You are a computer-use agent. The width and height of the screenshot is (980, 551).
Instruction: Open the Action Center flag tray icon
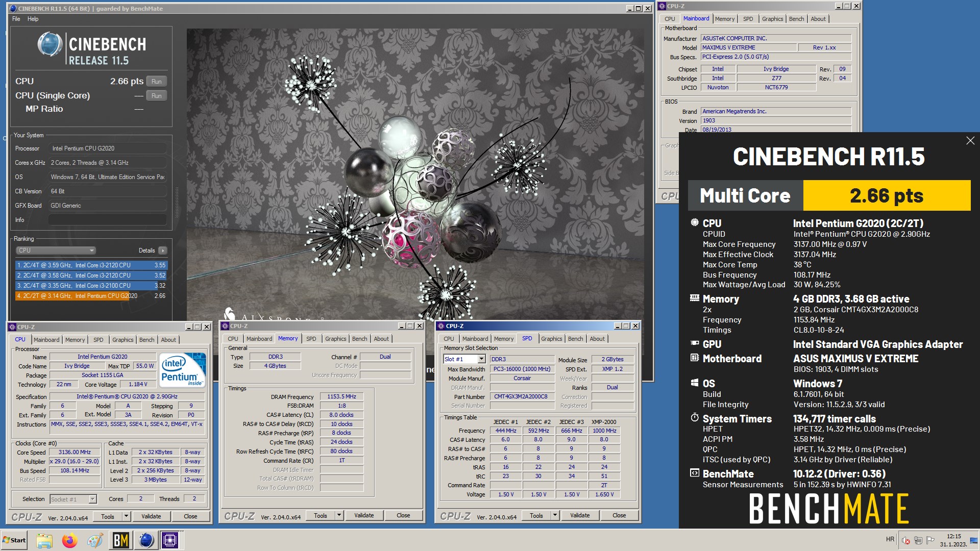coord(930,540)
